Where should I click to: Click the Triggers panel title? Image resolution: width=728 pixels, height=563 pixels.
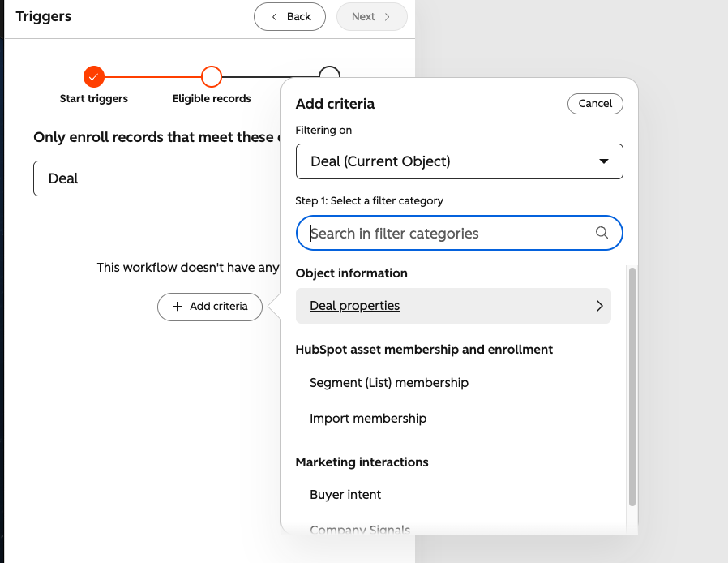tap(44, 16)
